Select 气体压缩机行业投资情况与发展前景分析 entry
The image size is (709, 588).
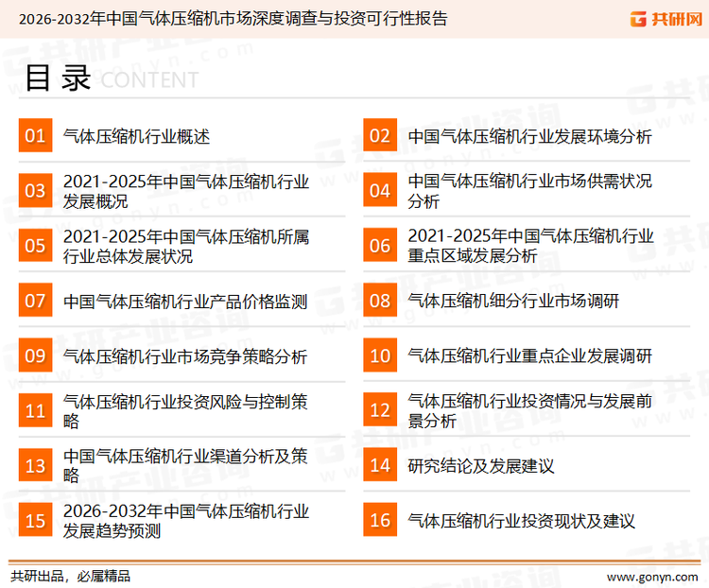(x=529, y=411)
